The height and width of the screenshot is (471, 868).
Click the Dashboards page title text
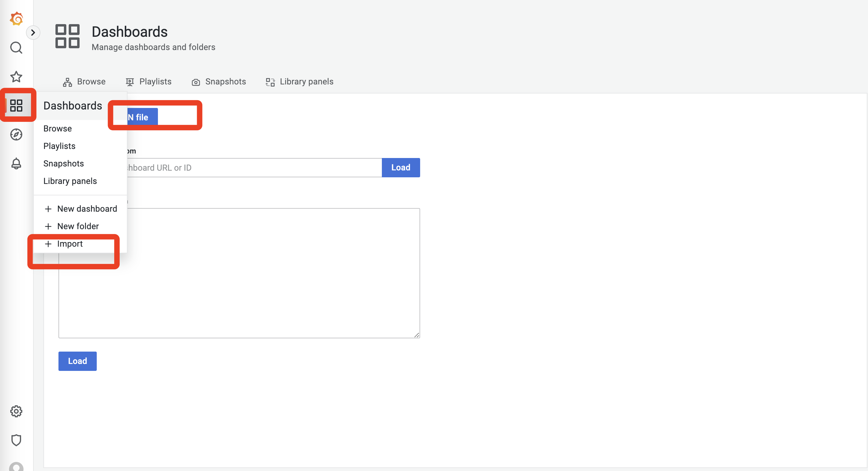tap(130, 32)
